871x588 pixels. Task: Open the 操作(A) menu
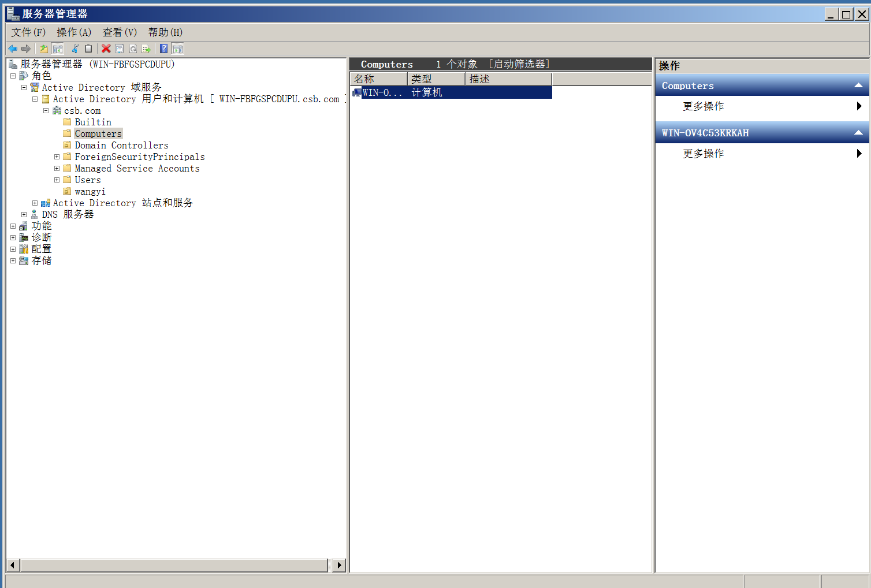point(74,32)
